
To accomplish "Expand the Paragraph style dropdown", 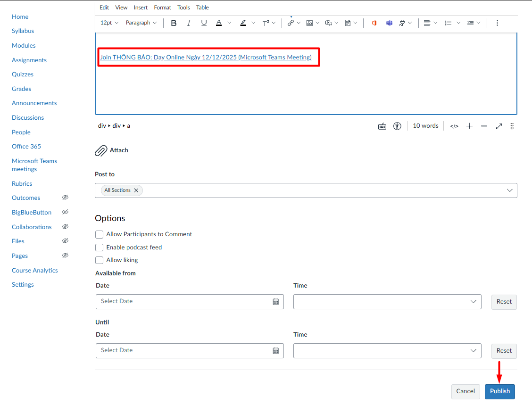I will pyautogui.click(x=141, y=23).
